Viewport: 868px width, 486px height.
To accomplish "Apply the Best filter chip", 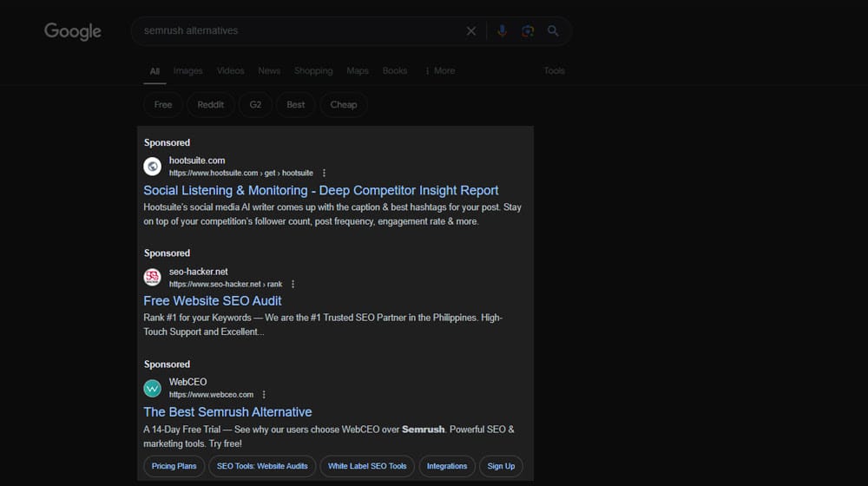I will [x=296, y=105].
